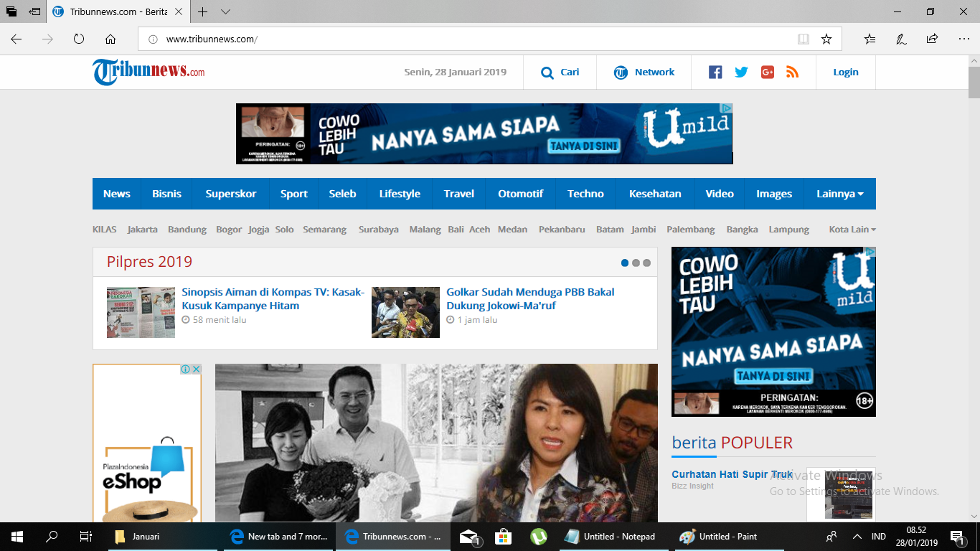
Task: Click Add notes pen icon
Action: coord(901,39)
